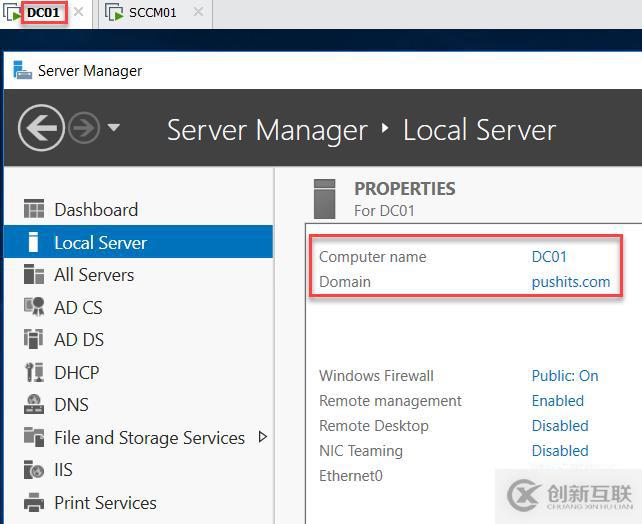The height and width of the screenshot is (524, 642).
Task: Click the pushits.com domain link
Action: [571, 282]
